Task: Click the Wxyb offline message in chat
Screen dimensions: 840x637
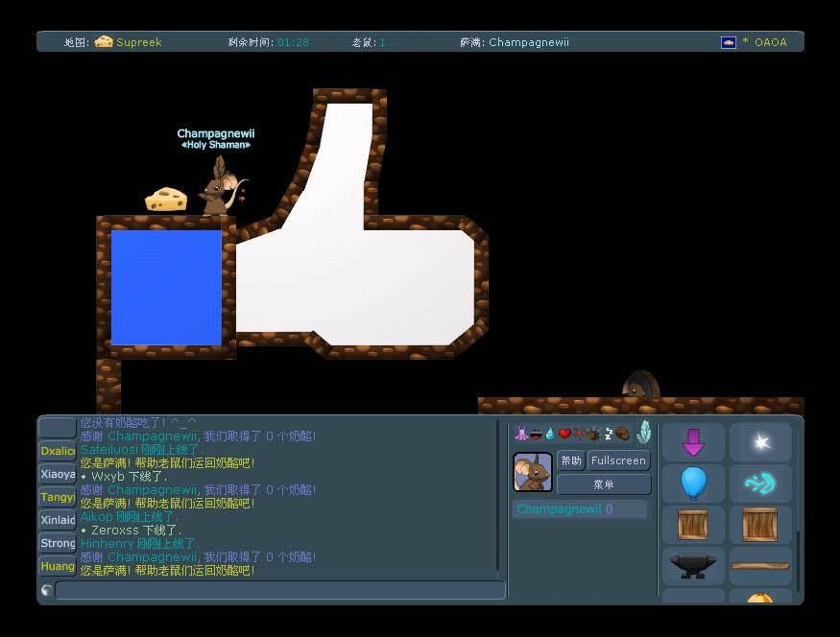Action: click(124, 477)
